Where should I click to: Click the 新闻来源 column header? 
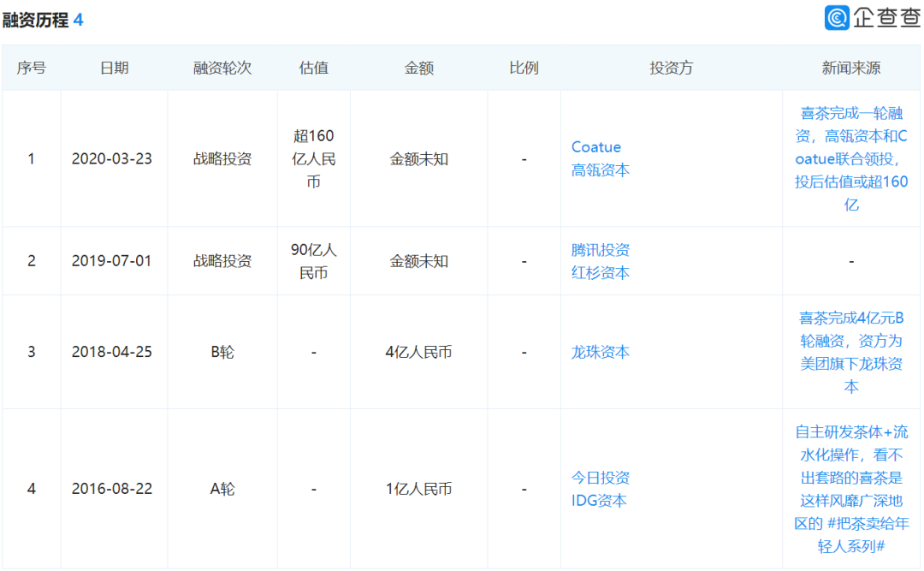click(851, 68)
